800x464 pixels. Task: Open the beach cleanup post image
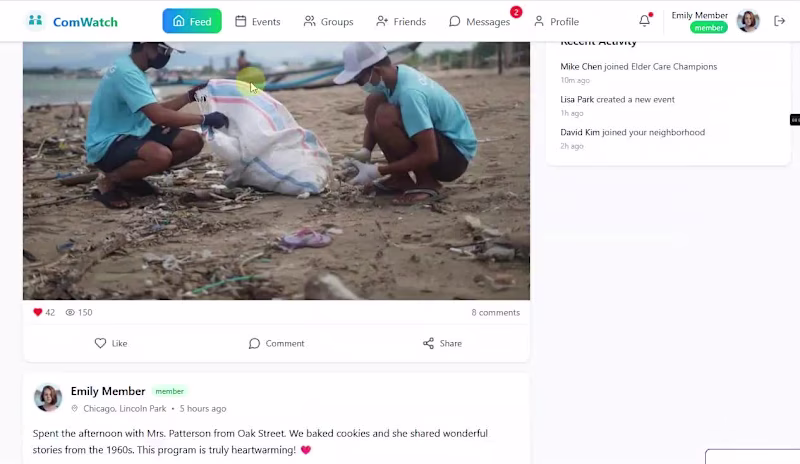point(276,170)
